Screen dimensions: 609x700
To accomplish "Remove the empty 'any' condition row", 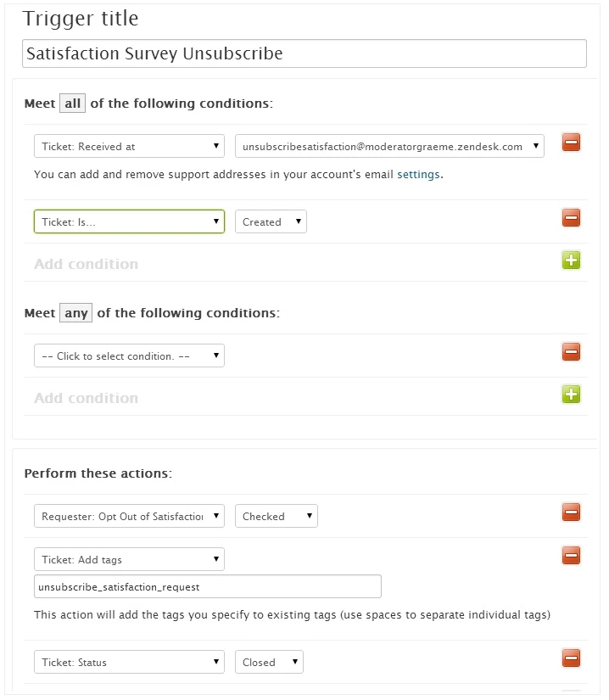I will point(571,352).
